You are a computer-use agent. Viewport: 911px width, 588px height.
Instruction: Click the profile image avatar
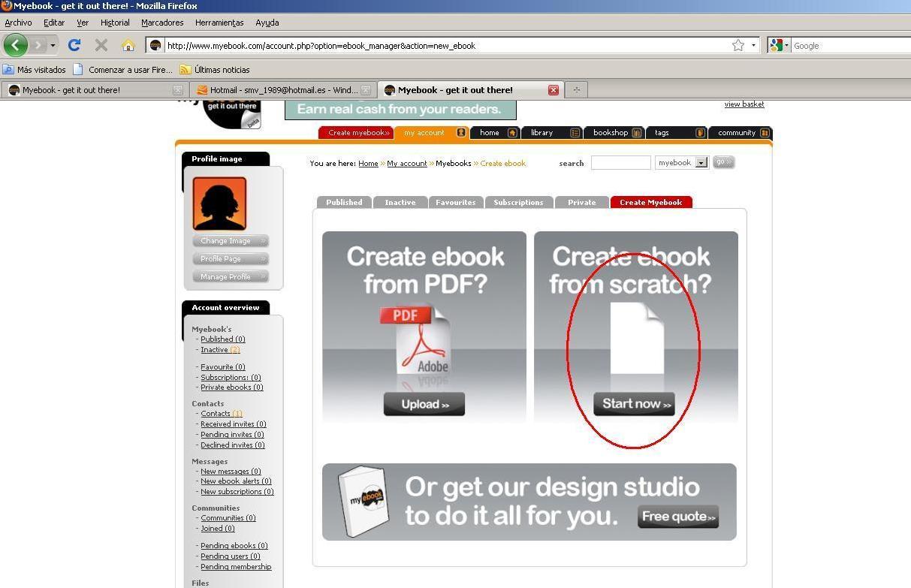(x=219, y=204)
